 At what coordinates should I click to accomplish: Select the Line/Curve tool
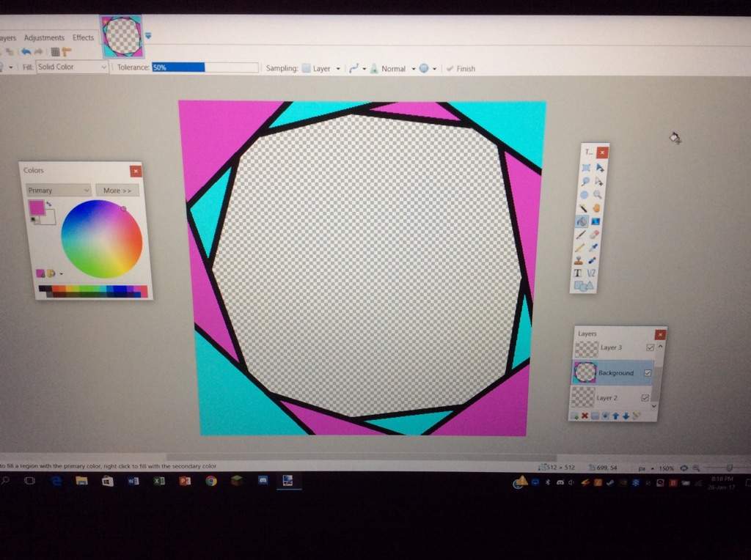(x=591, y=273)
